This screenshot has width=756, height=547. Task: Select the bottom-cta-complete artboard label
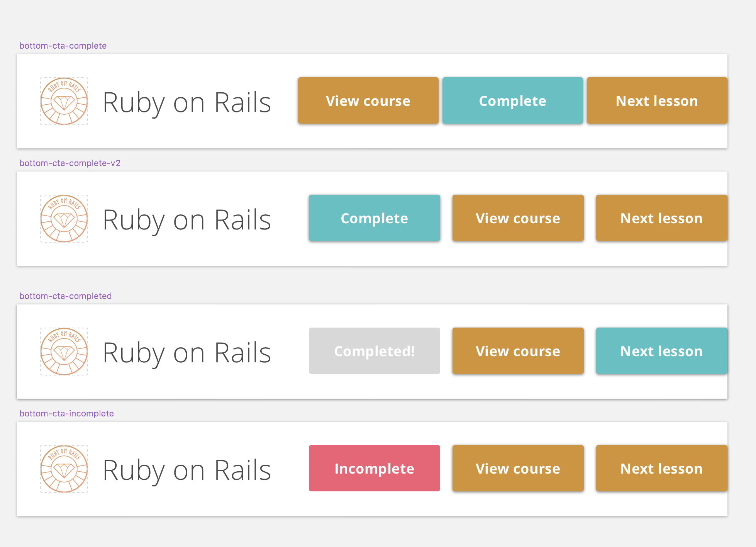coord(63,46)
